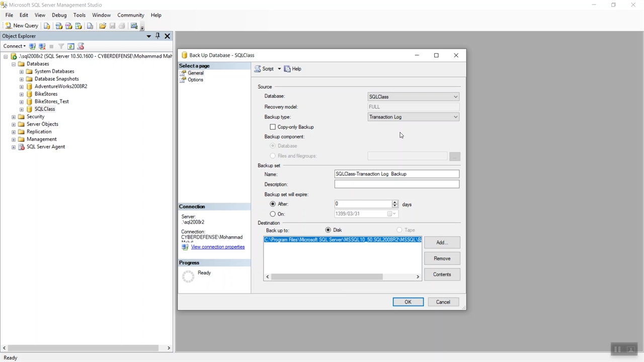
Task: Select the Disk destination radio button
Action: 328,230
